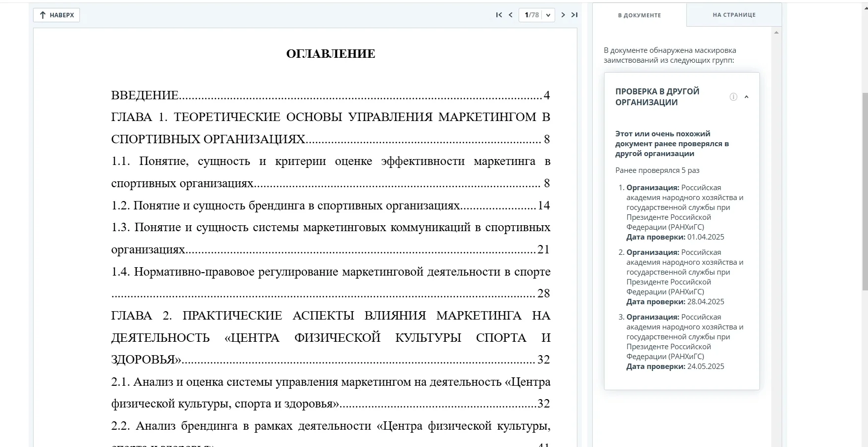The image size is (868, 447).
Task: Click contents entry 1.2 about брендинга
Action: (331, 205)
